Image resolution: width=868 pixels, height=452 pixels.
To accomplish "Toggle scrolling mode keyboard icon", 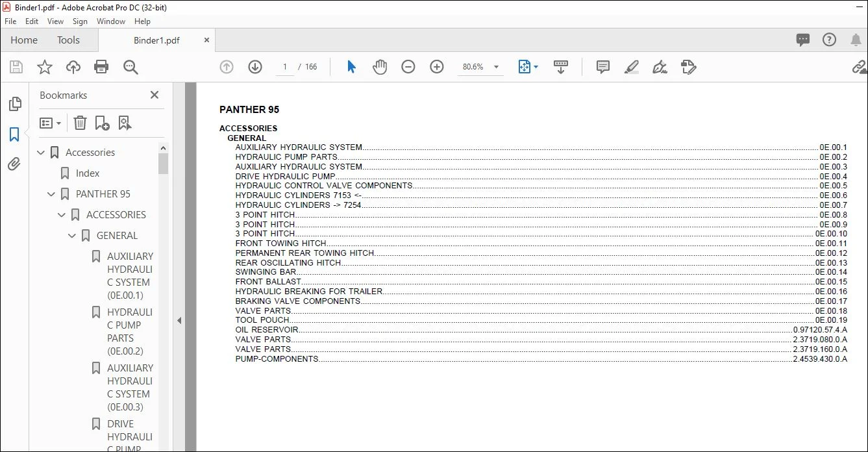I will [561, 67].
